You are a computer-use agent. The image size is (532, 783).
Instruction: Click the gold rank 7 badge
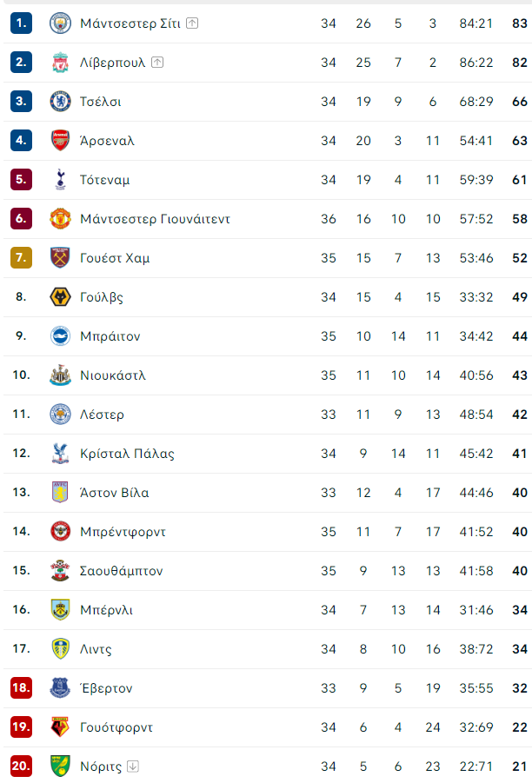pyautogui.click(x=21, y=258)
